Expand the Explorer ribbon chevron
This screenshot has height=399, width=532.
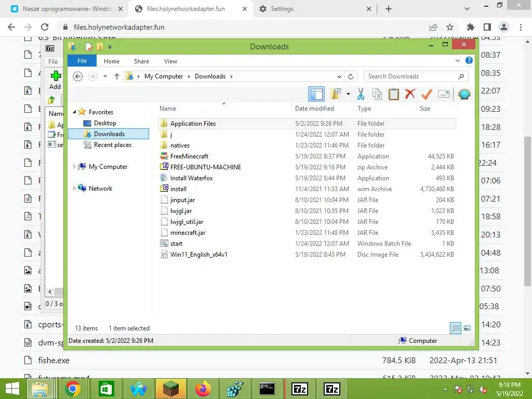coord(457,61)
